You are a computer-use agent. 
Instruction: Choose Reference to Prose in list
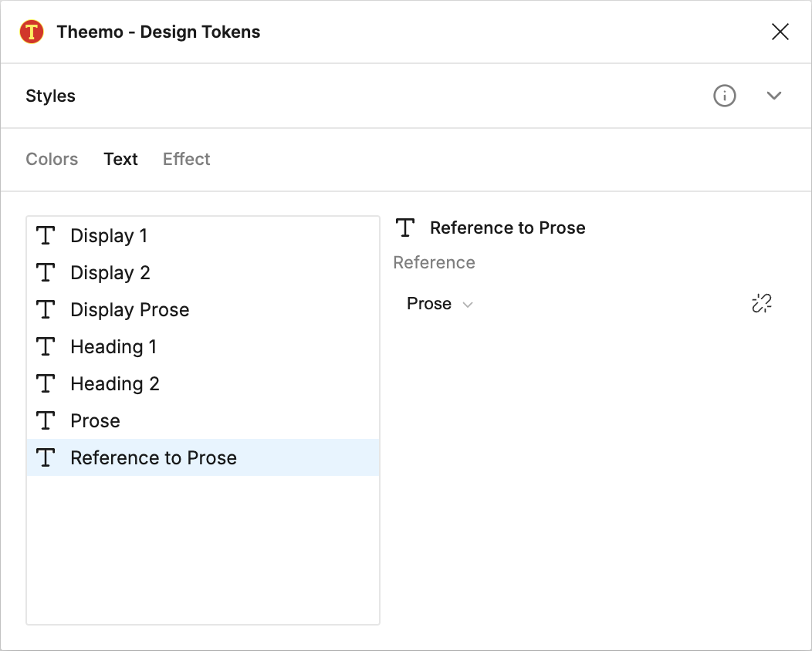point(154,458)
